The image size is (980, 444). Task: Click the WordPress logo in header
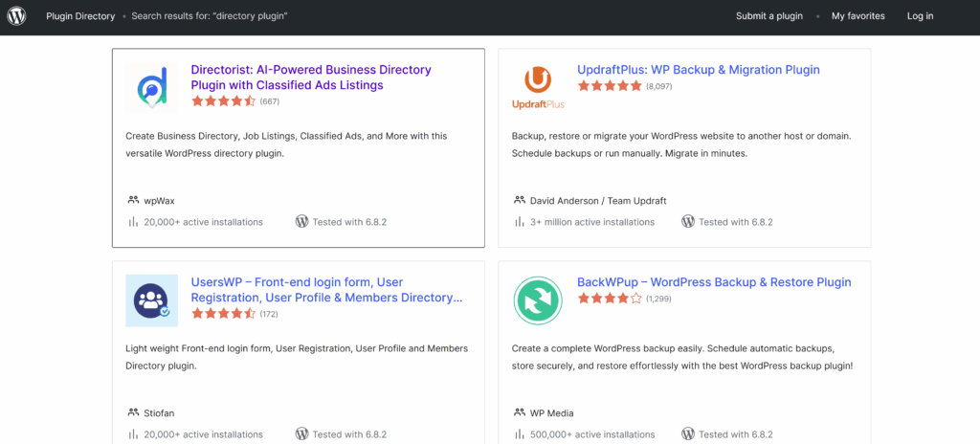16,16
